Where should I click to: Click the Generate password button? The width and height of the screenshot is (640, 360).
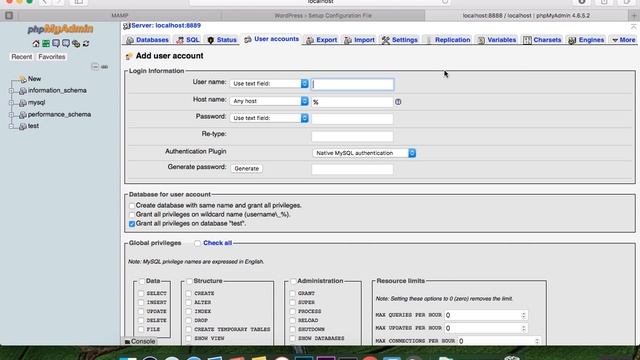point(247,169)
